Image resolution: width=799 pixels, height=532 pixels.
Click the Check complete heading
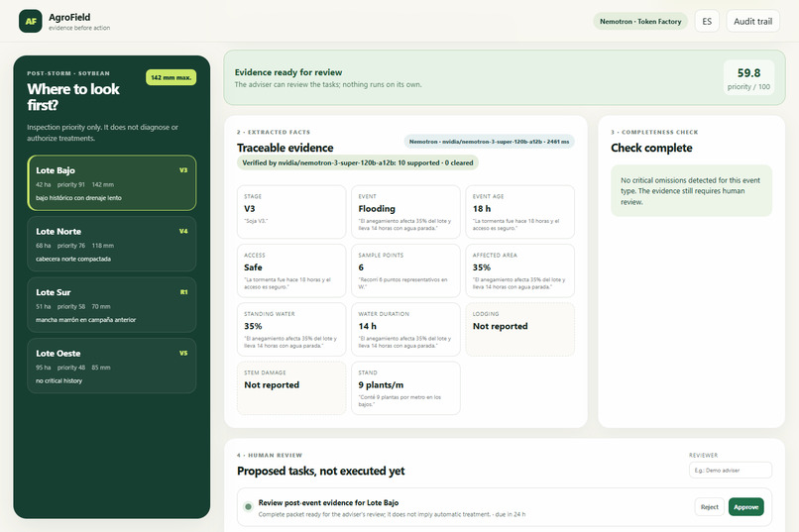click(x=651, y=148)
